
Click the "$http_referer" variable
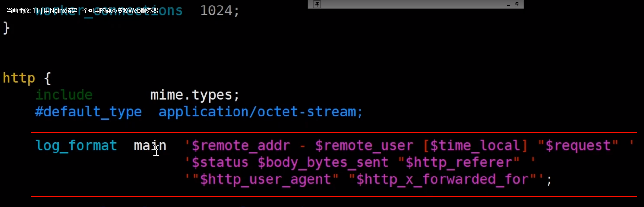pos(459,163)
